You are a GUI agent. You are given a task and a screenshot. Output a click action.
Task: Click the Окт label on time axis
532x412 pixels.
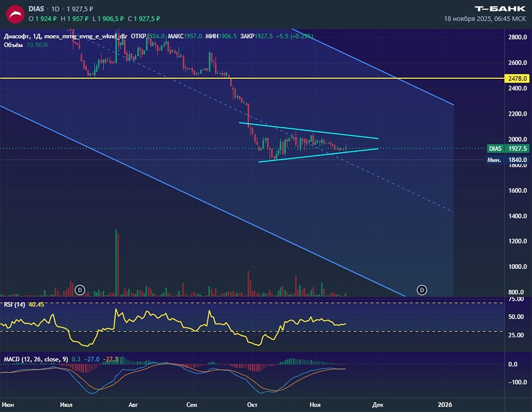[x=252, y=405]
